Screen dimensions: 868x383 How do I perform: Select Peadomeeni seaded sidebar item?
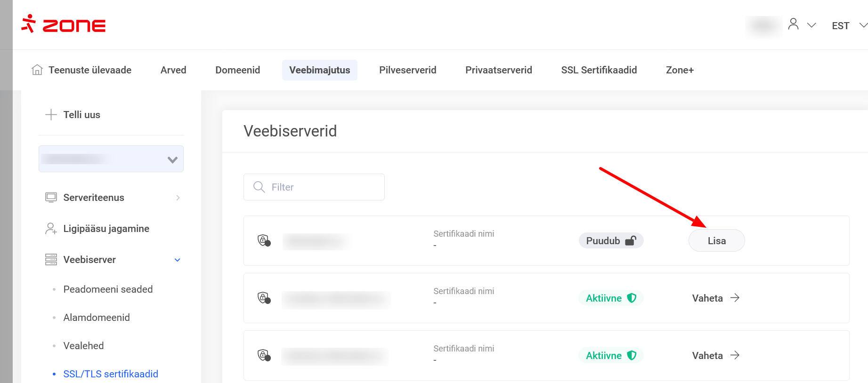(108, 289)
